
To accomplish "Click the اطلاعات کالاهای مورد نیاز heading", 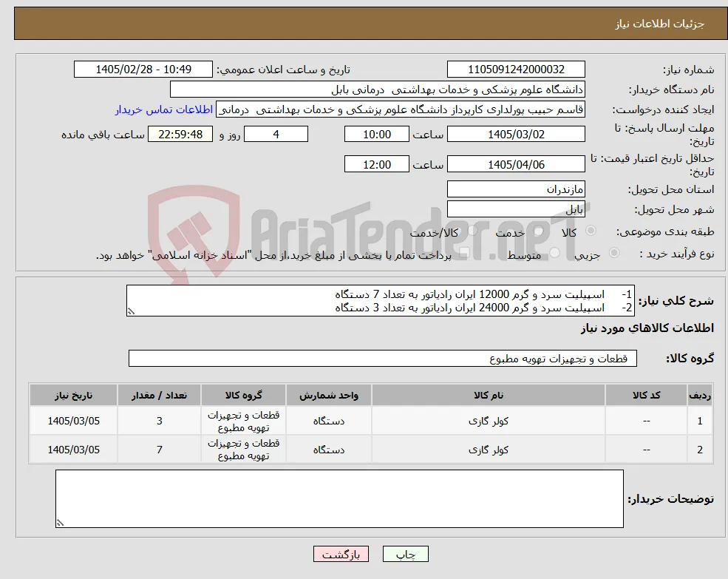I will click(x=647, y=328).
